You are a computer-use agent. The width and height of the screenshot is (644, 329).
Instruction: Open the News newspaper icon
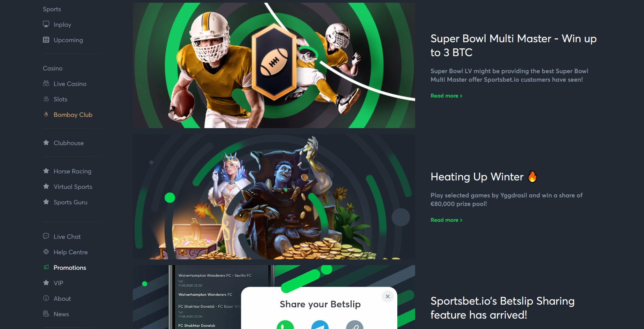[46, 314]
